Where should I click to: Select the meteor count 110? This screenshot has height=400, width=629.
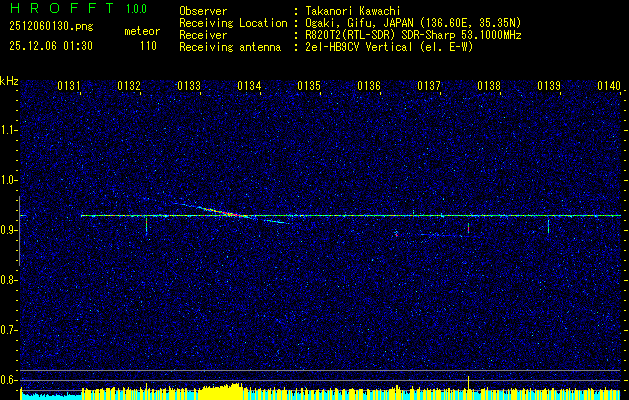[x=148, y=46]
